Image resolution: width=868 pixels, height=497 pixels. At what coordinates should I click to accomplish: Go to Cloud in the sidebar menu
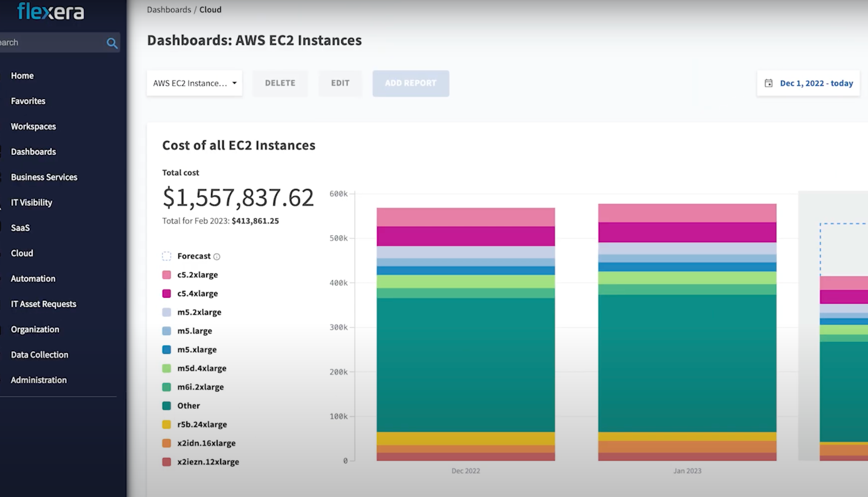pyautogui.click(x=22, y=253)
